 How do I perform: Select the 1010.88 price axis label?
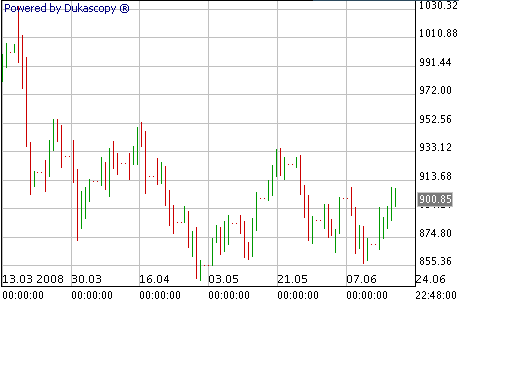point(438,33)
